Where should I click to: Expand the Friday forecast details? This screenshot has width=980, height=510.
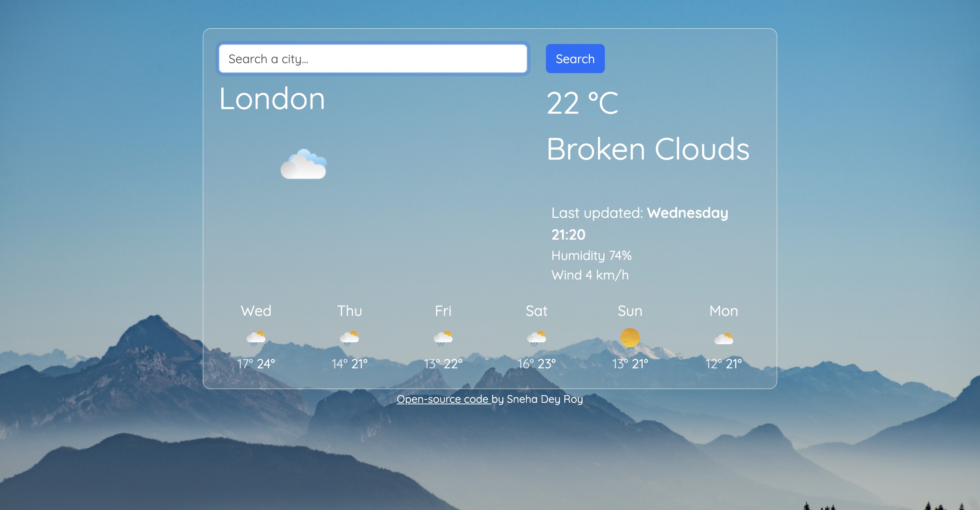(x=443, y=337)
